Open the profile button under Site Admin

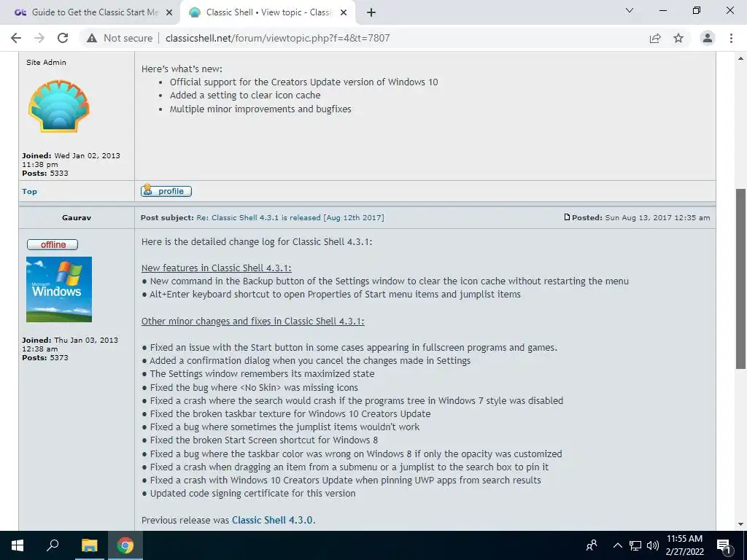click(x=166, y=191)
